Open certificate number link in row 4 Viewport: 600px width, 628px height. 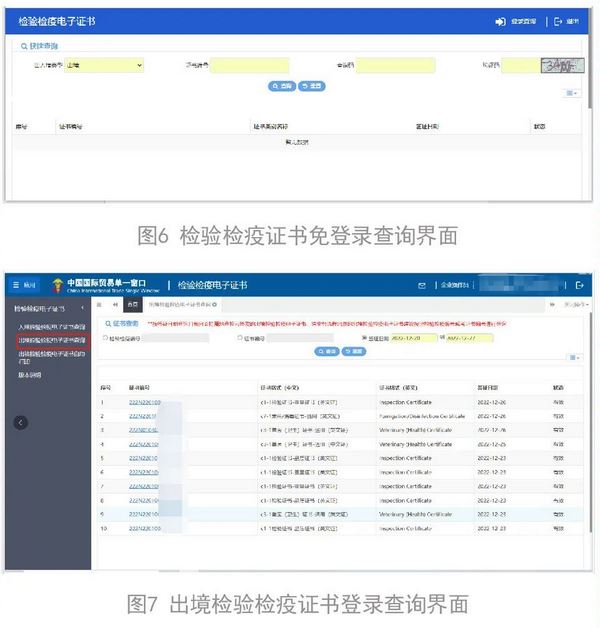144,444
